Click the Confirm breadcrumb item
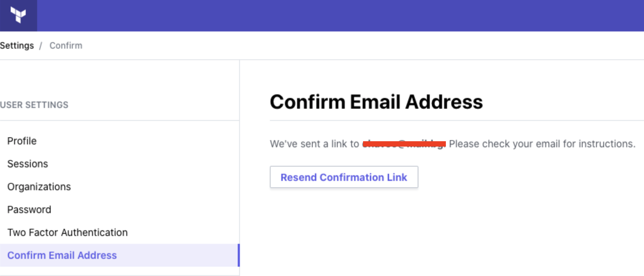This screenshot has height=276, width=644. point(66,46)
